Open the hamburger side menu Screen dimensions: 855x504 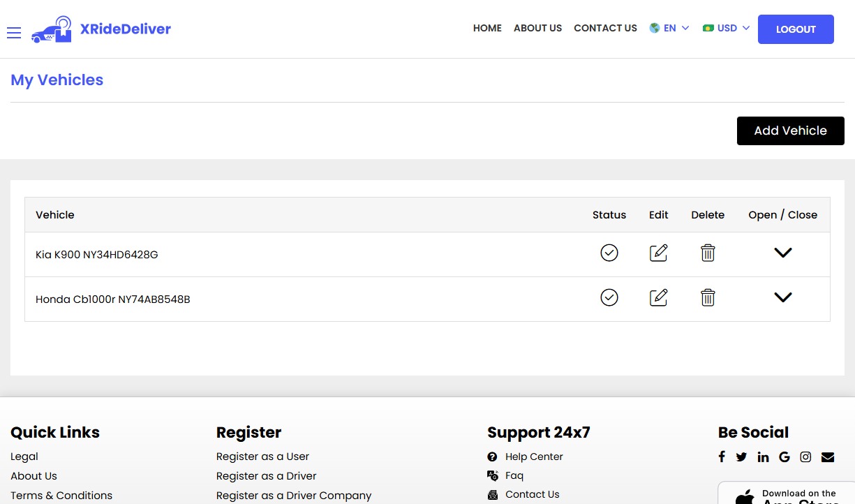14,33
